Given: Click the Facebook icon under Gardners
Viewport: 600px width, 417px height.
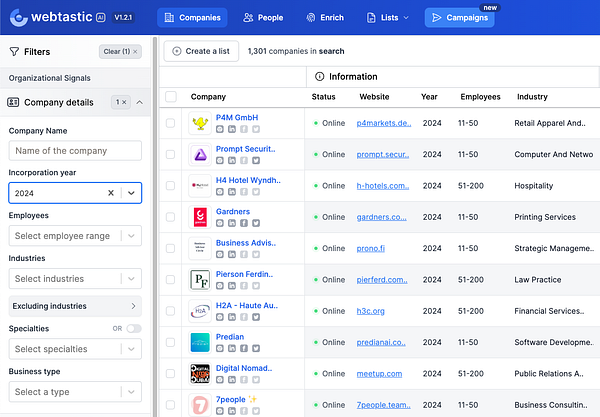Looking at the screenshot, I should point(243,223).
